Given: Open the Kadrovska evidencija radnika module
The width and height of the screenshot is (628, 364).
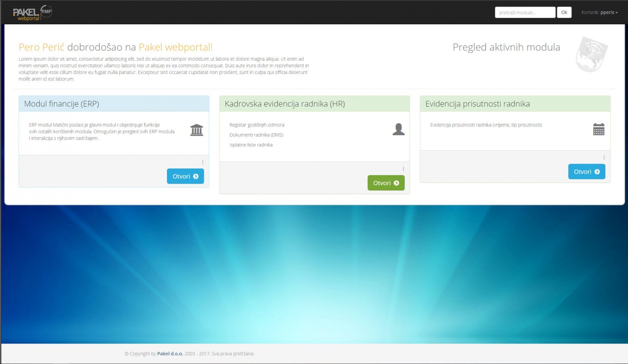Looking at the screenshot, I should 386,183.
